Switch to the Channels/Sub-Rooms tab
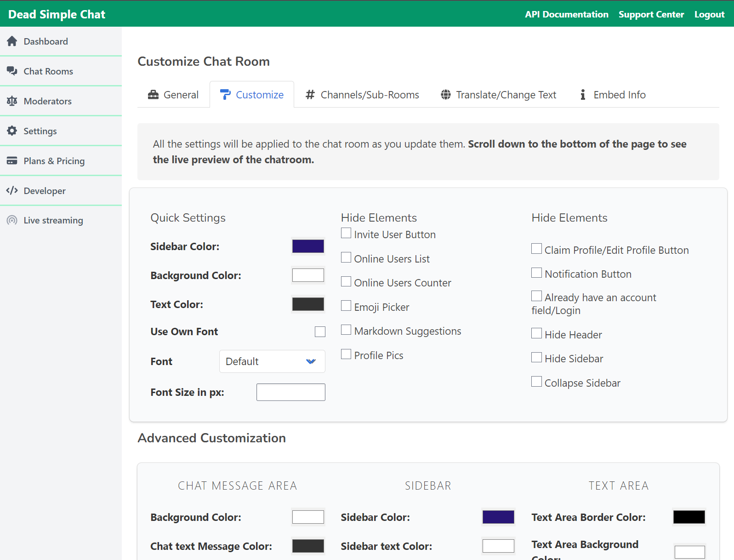 (362, 95)
